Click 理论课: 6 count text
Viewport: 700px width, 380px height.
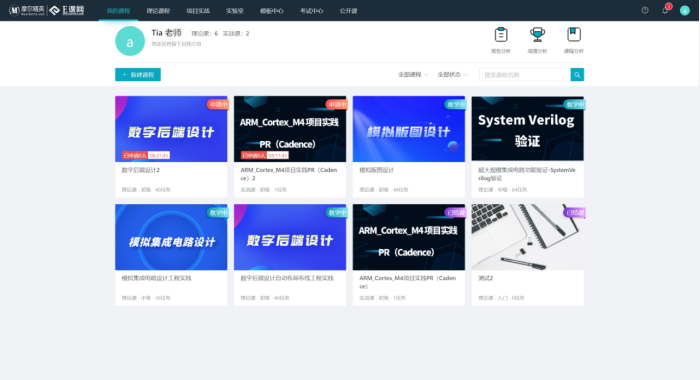click(204, 33)
